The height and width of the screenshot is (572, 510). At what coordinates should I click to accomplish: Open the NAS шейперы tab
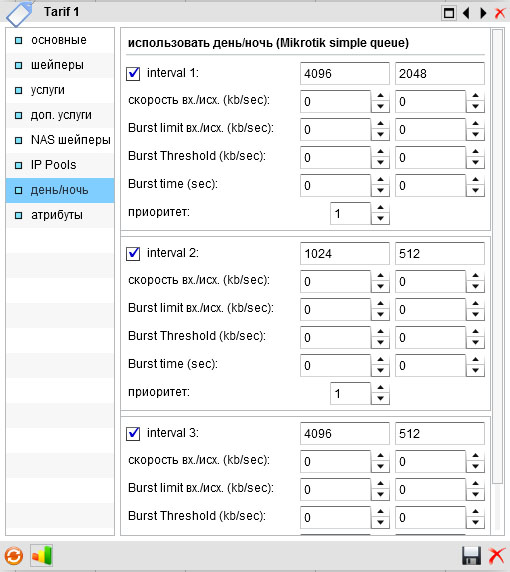point(60,140)
